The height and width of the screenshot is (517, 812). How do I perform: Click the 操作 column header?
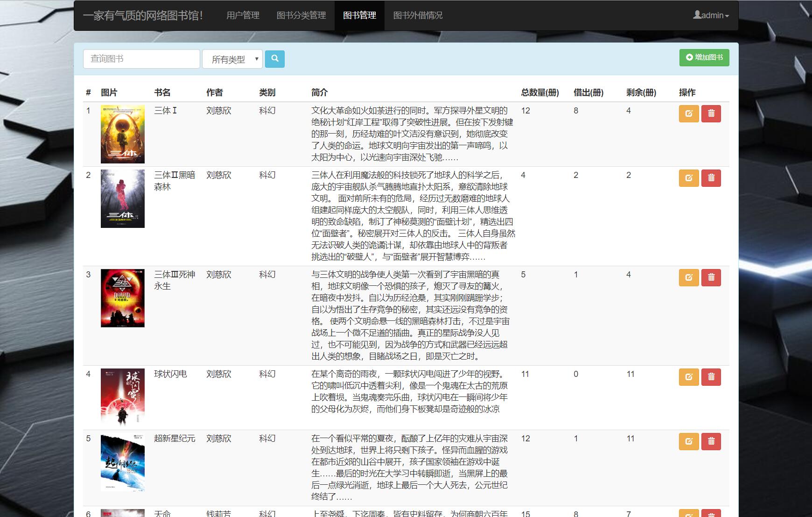687,92
